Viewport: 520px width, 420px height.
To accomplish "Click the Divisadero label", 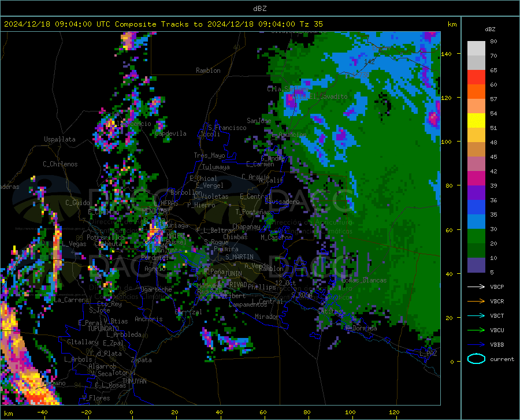I will (x=282, y=202).
